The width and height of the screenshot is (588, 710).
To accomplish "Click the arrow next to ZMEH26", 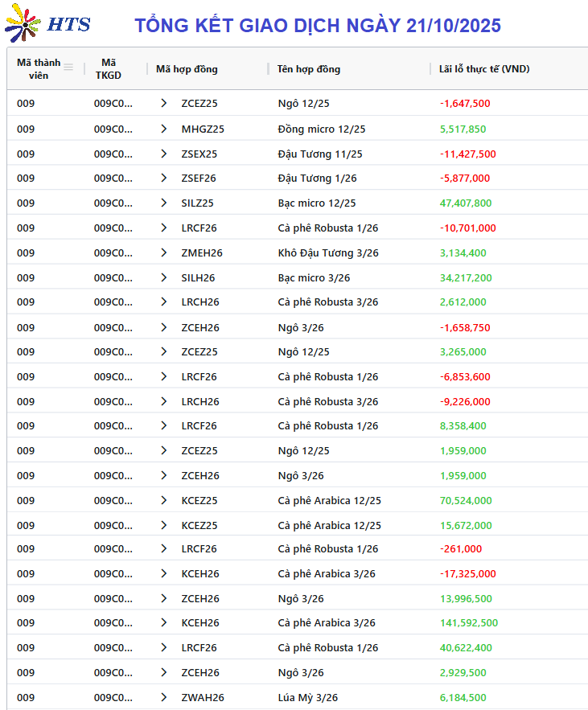I will [164, 252].
